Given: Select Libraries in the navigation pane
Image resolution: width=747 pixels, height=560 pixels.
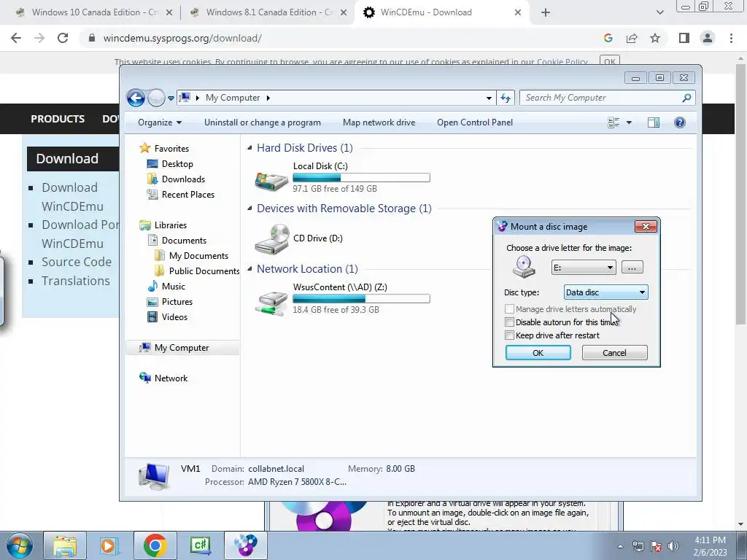Looking at the screenshot, I should 163,225.
